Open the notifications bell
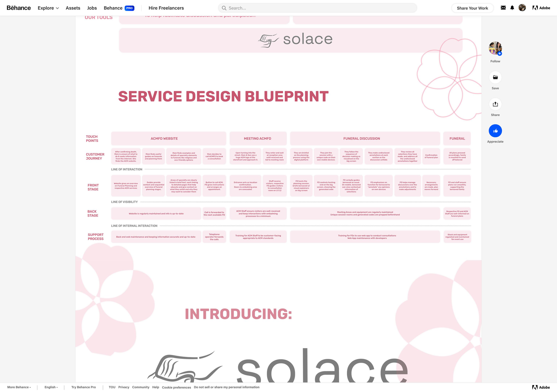The width and height of the screenshot is (557, 392). click(512, 8)
